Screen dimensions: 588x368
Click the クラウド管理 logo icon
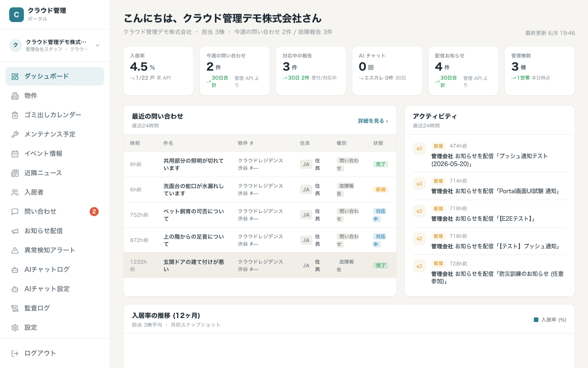[17, 15]
